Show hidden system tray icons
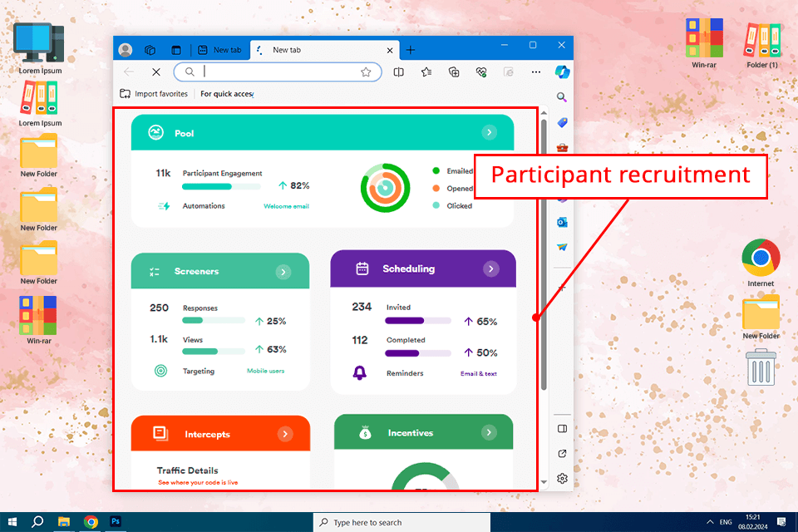Viewport: 798px width, 532px height. (x=710, y=522)
